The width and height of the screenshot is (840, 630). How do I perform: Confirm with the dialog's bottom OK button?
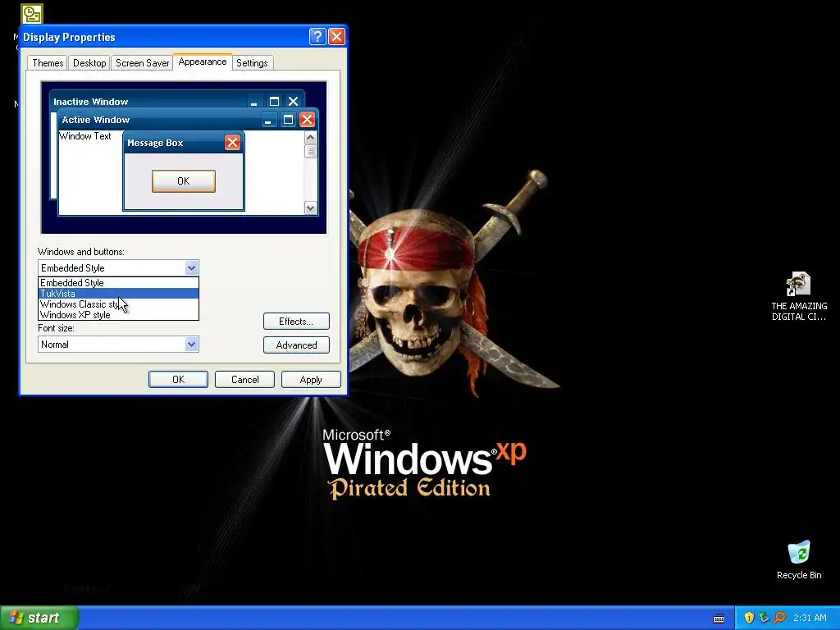coord(178,379)
